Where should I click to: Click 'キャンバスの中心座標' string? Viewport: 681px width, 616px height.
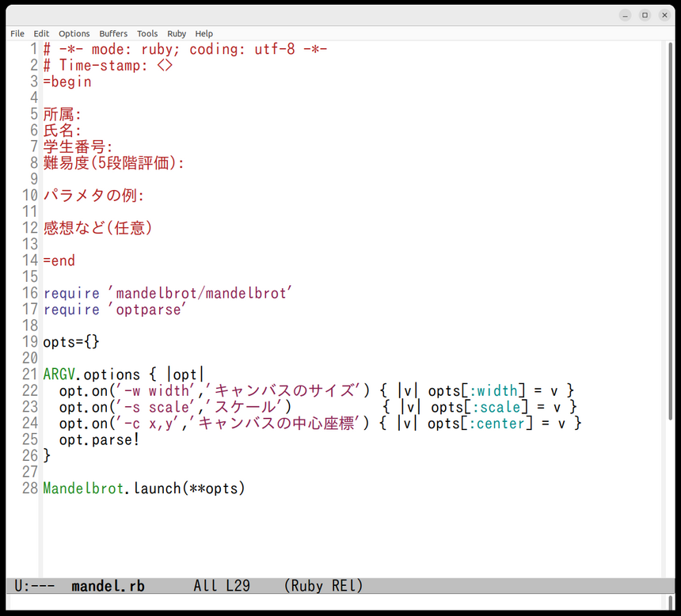(276, 424)
